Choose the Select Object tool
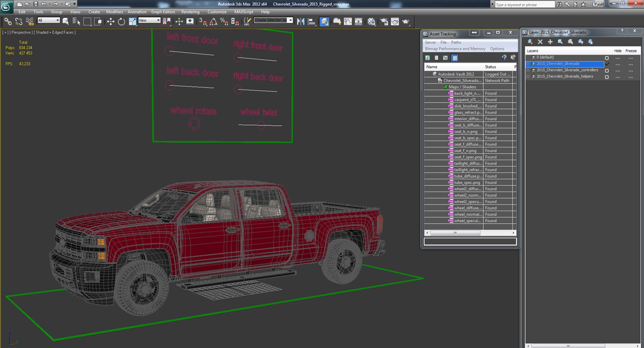Screen dimensions: 644x348 (66, 22)
